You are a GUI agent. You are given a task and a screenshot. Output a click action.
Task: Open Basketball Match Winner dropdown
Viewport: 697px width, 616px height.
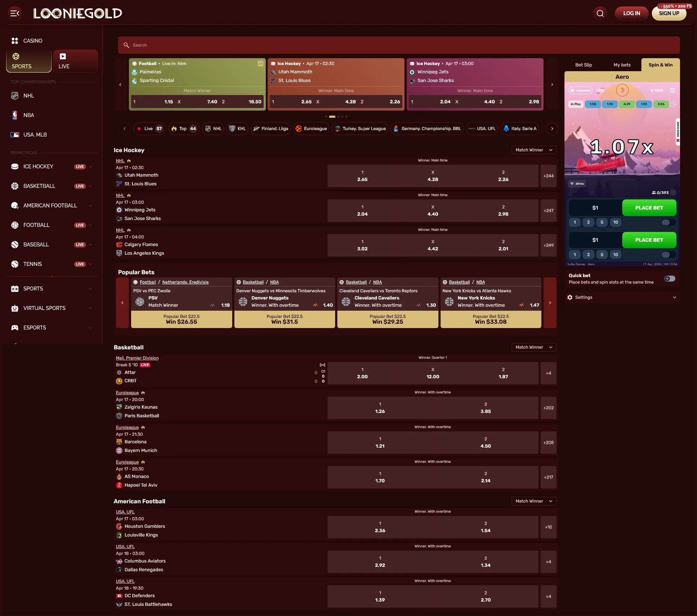(x=534, y=347)
